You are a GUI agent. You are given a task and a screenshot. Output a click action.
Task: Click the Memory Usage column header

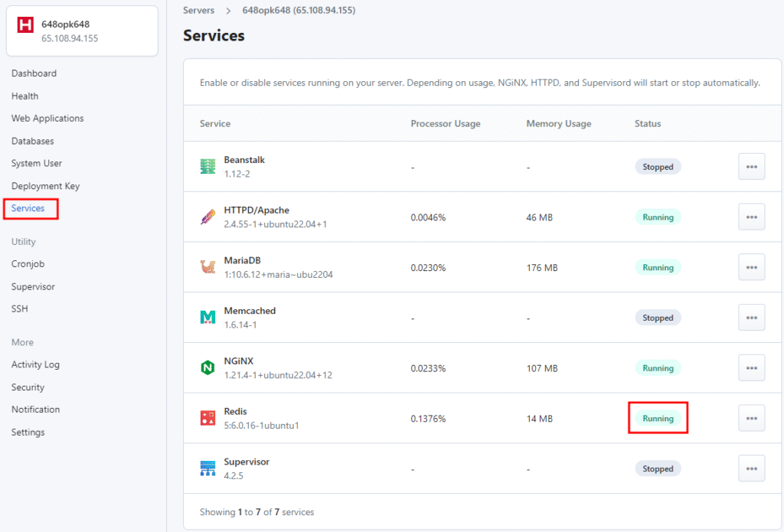pyautogui.click(x=558, y=123)
